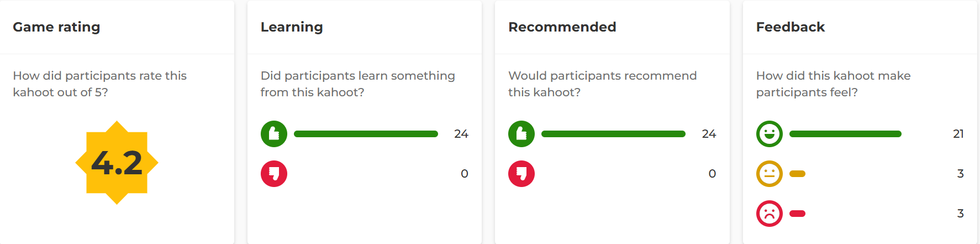Select the Game rating card heading
980x244 pixels.
pyautogui.click(x=56, y=27)
